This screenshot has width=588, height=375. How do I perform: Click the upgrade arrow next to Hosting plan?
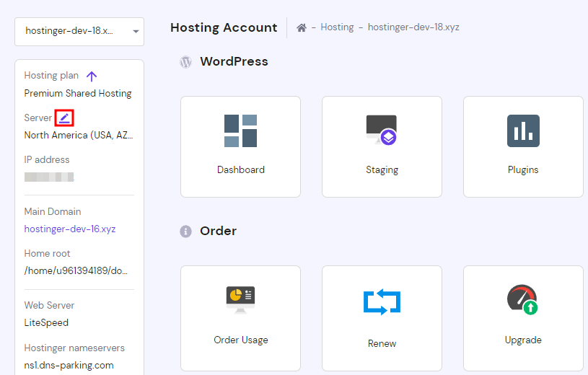click(x=92, y=76)
